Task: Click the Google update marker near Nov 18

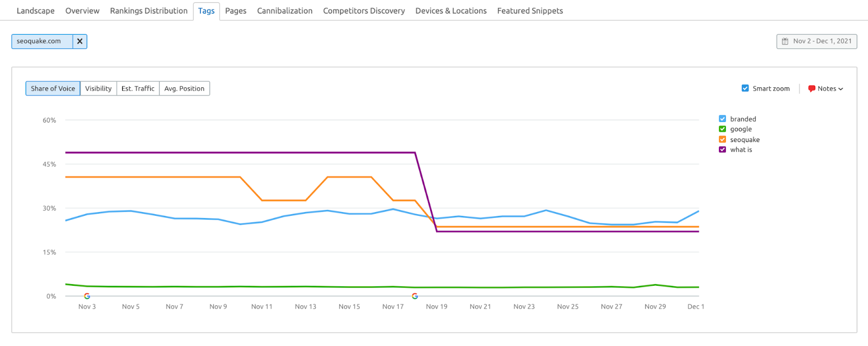Action: (414, 296)
